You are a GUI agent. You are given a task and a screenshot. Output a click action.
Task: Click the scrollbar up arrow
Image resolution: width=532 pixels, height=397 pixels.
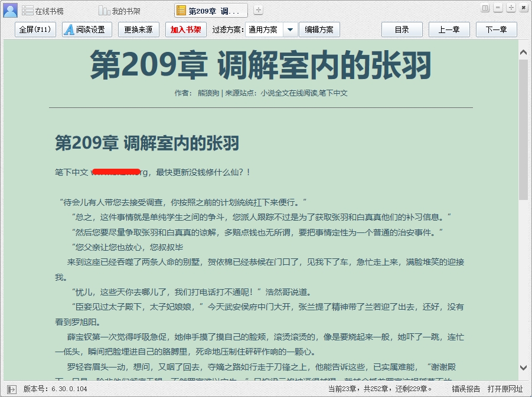(x=523, y=52)
